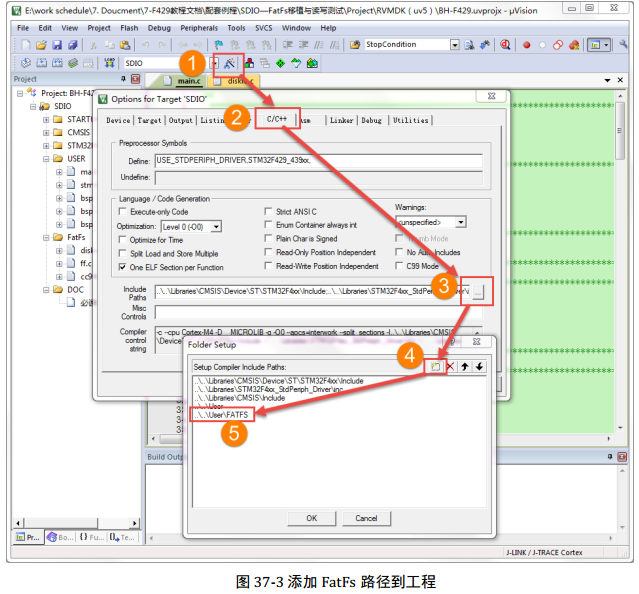
Task: Open the Project menu
Action: [99, 28]
